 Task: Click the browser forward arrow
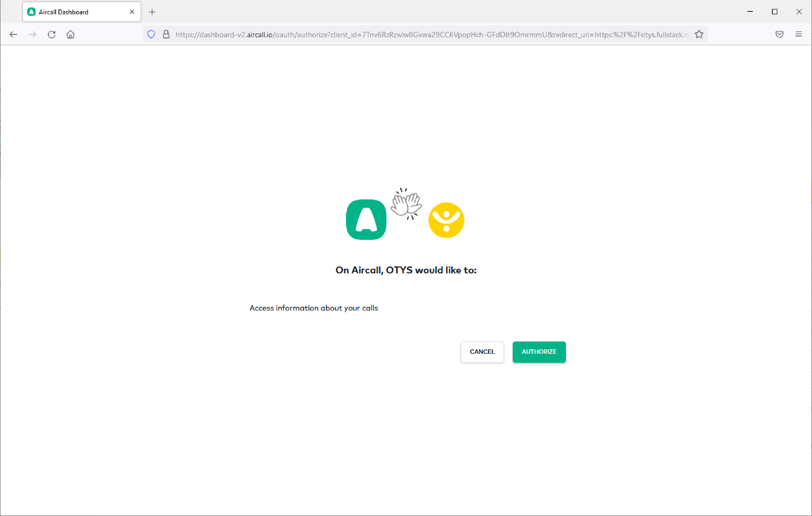point(32,34)
